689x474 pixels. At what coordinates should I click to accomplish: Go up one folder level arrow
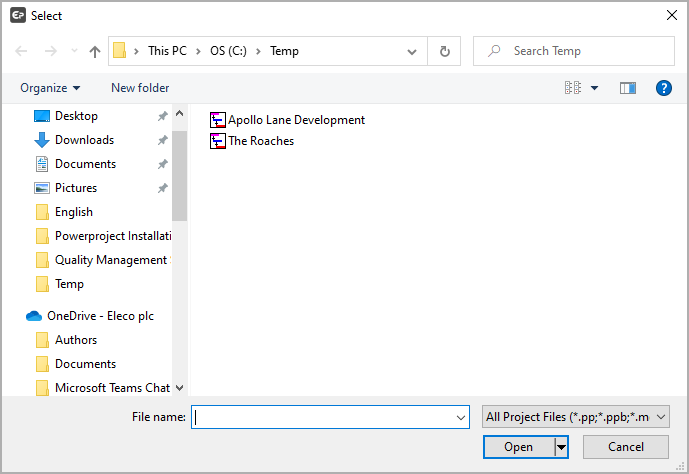pyautogui.click(x=95, y=51)
